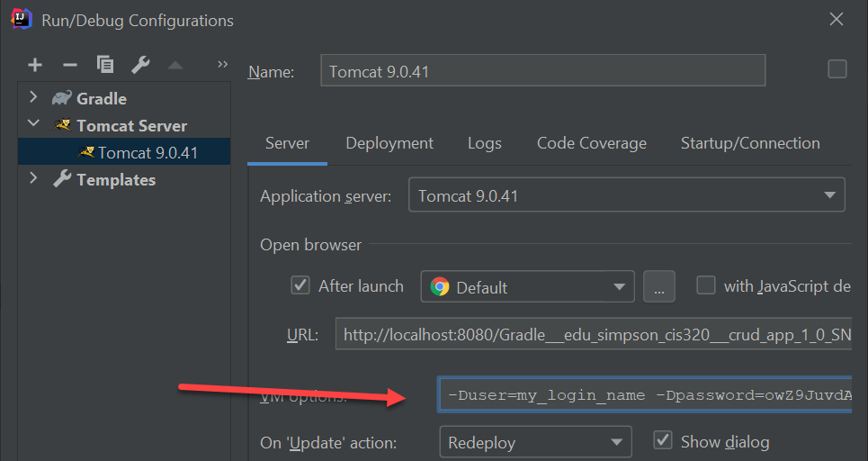
Task: Edit the Name field
Action: click(543, 70)
